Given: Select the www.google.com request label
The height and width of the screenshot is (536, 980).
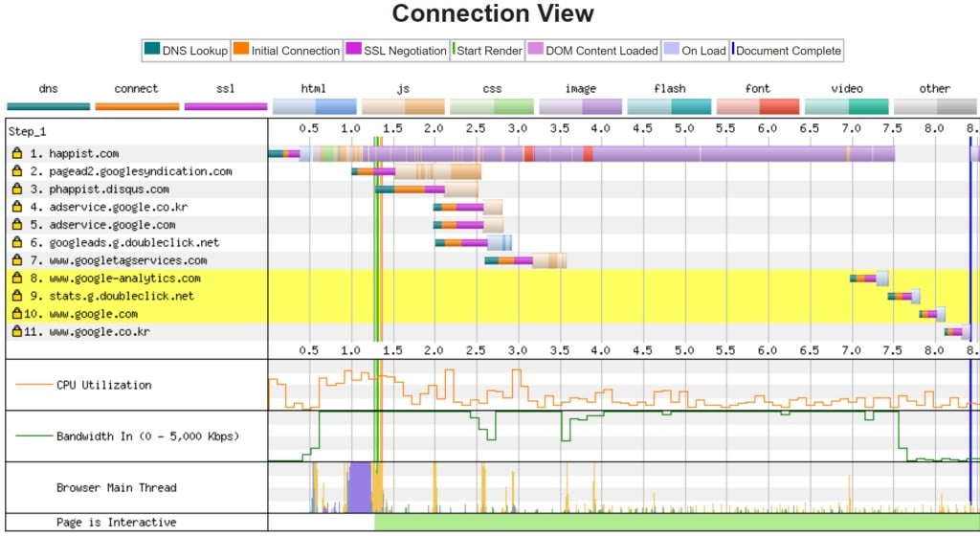Looking at the screenshot, I should click(x=93, y=314).
